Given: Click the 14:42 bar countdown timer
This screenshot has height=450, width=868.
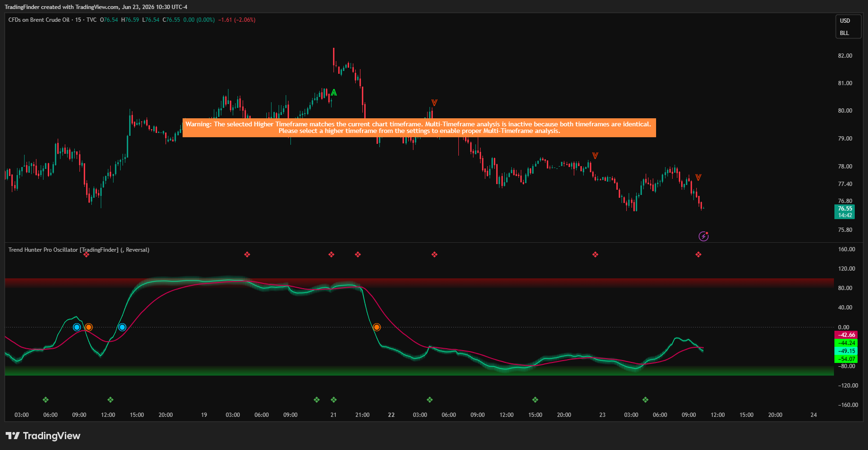Looking at the screenshot, I should (845, 215).
